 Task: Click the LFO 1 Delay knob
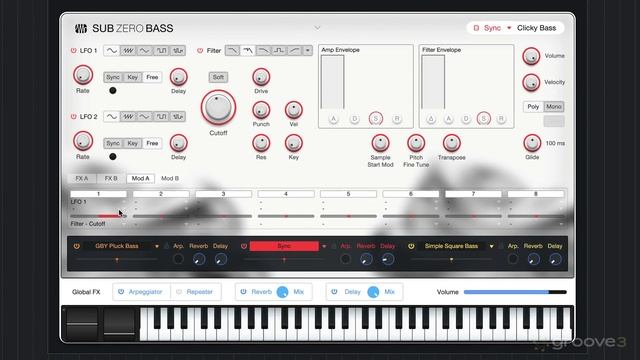(178, 77)
